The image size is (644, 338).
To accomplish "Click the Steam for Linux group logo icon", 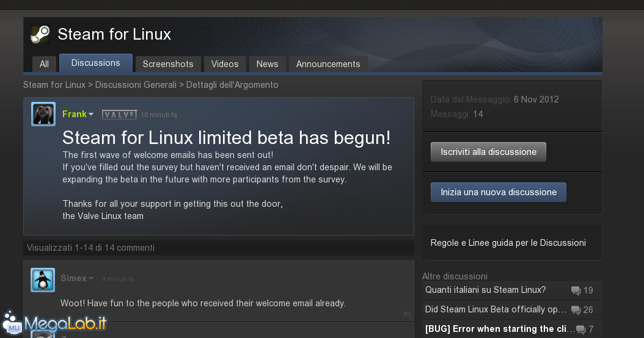I will (x=40, y=34).
